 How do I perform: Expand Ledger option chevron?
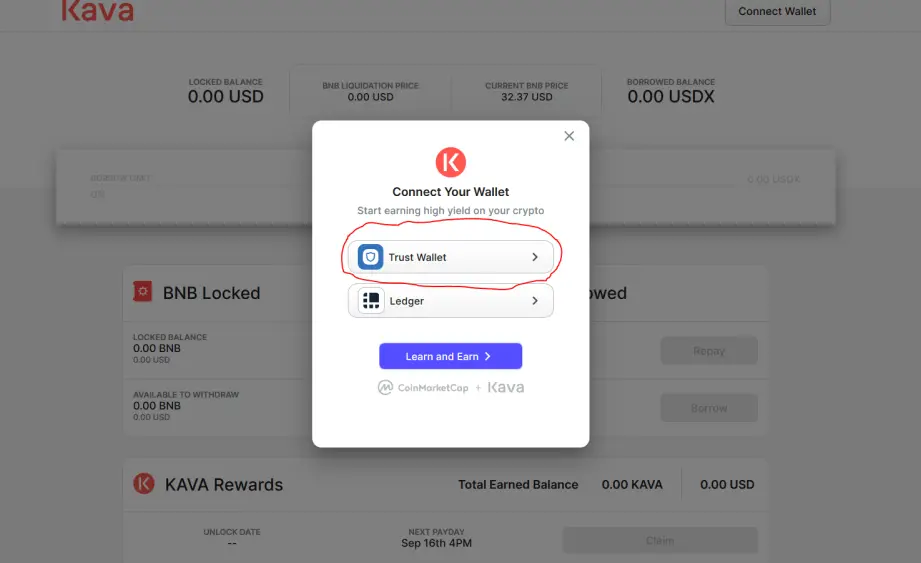[x=535, y=301]
